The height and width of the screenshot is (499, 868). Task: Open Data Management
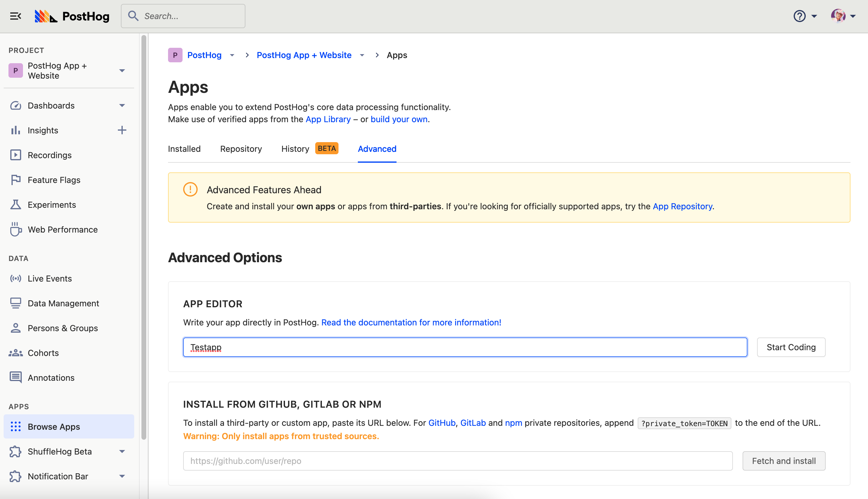pos(63,303)
